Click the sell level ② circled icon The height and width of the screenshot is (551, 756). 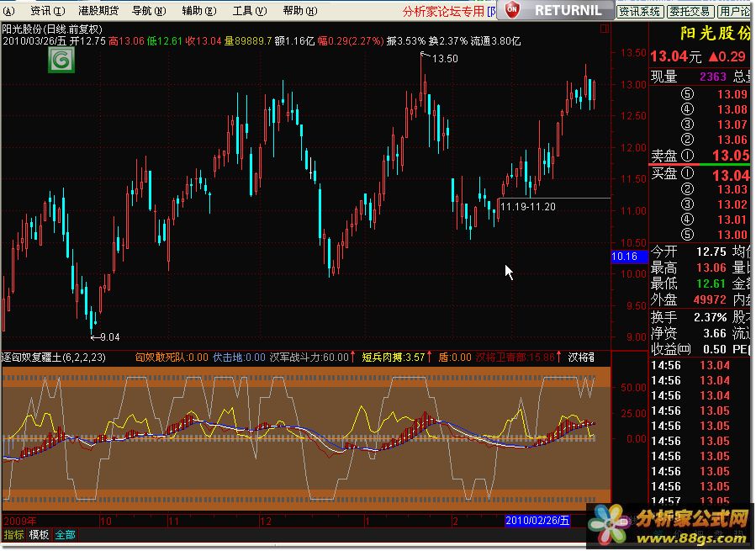(687, 140)
